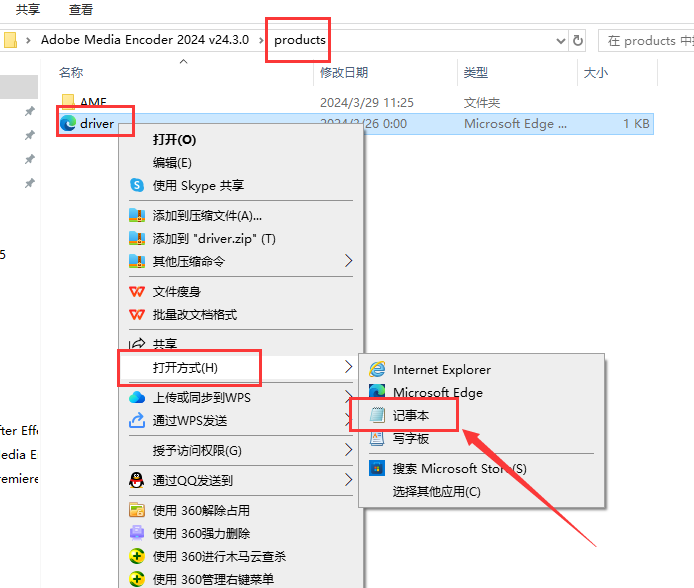The height and width of the screenshot is (588, 694).
Task: Expand the 其他压缩命令 submenu arrow
Action: [x=348, y=261]
